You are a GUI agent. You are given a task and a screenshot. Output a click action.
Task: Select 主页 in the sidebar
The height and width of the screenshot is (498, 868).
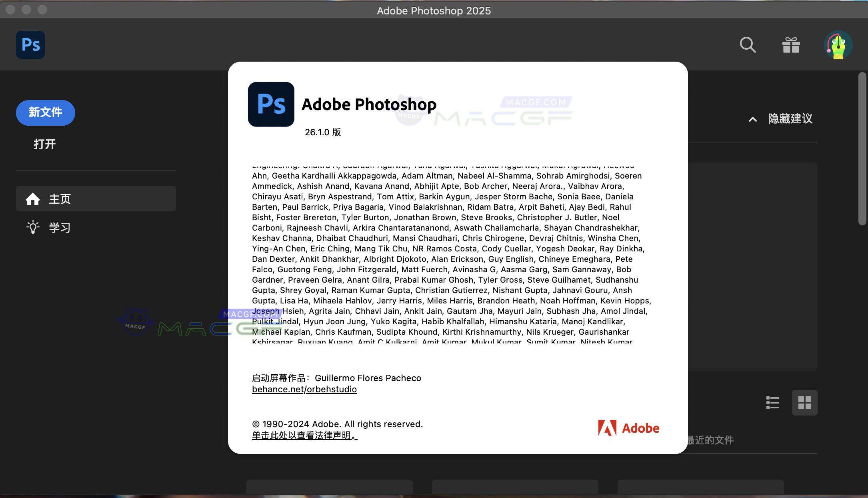tap(59, 199)
